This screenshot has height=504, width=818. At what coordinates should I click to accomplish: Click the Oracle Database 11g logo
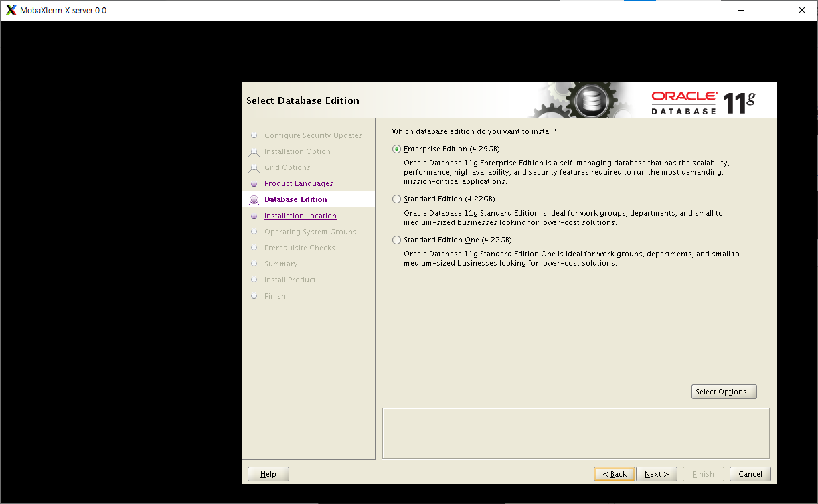pos(704,102)
